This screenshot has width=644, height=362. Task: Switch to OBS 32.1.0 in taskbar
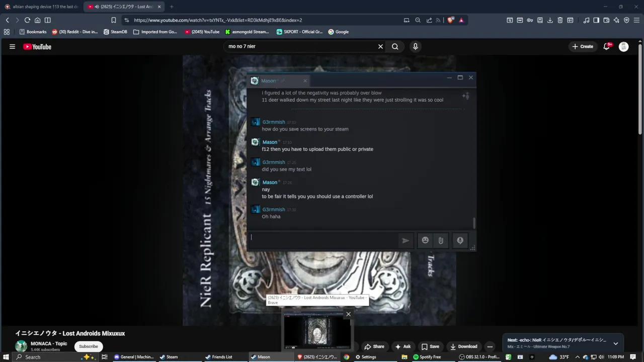click(x=479, y=357)
